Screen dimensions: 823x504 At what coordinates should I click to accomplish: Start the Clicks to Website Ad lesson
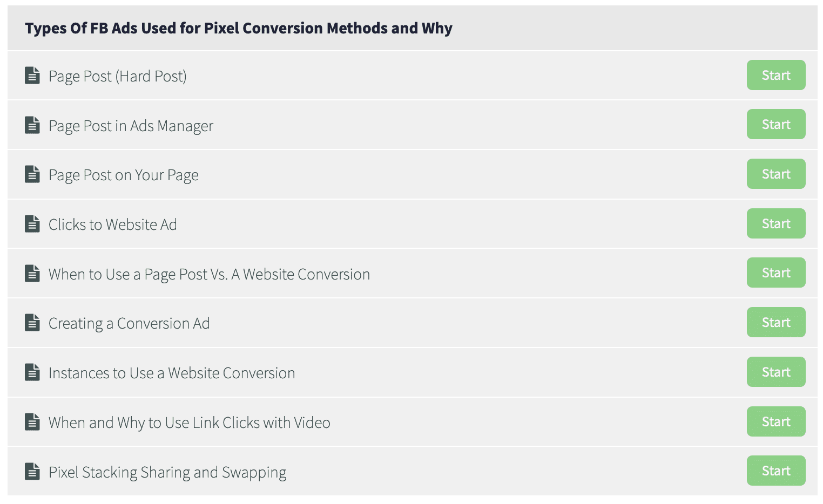coord(776,223)
